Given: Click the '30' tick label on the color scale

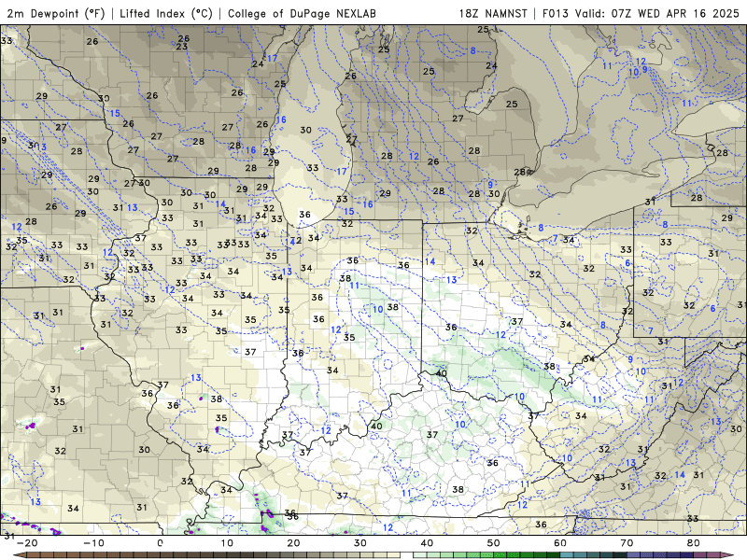Looking at the screenshot, I should click(x=360, y=543).
